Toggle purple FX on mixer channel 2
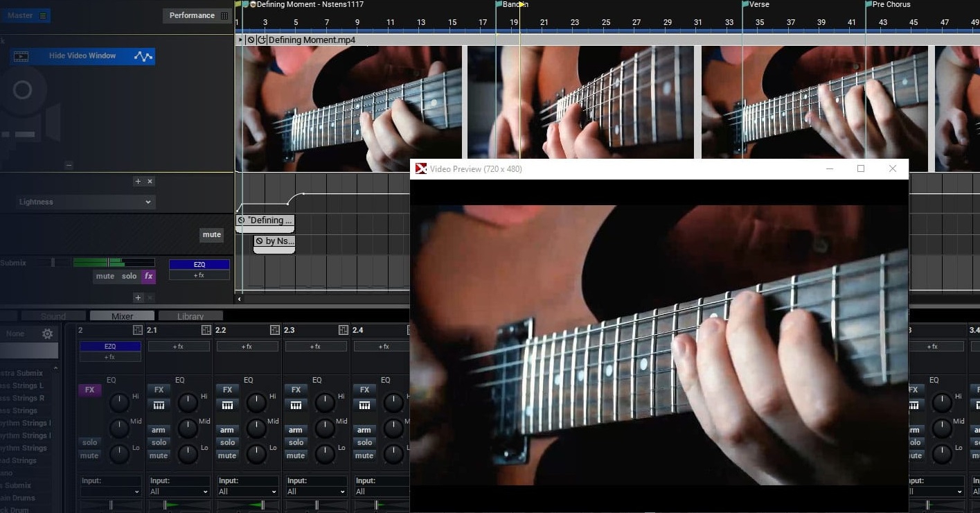The width and height of the screenshot is (980, 513). (89, 390)
